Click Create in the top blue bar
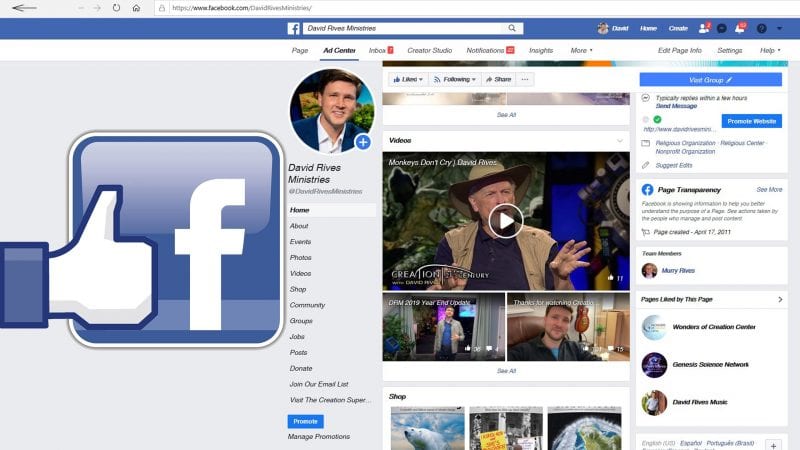The width and height of the screenshot is (800, 450). 678,29
